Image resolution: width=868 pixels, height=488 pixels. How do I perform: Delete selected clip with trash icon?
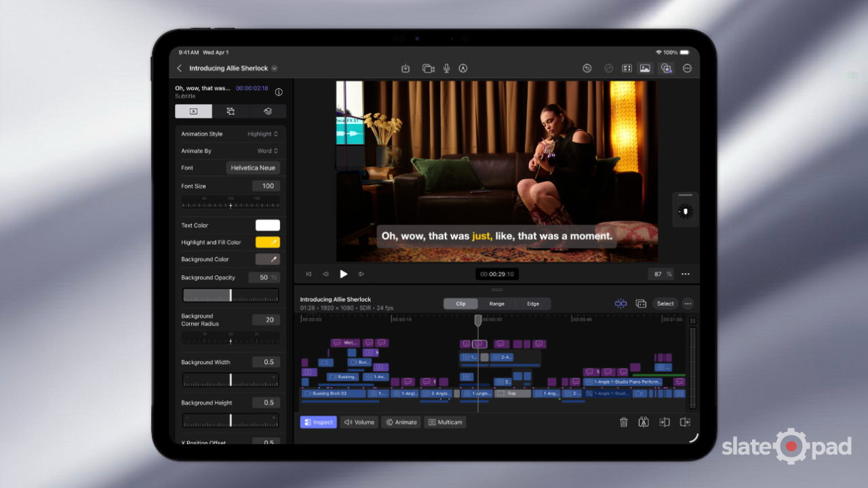(624, 422)
